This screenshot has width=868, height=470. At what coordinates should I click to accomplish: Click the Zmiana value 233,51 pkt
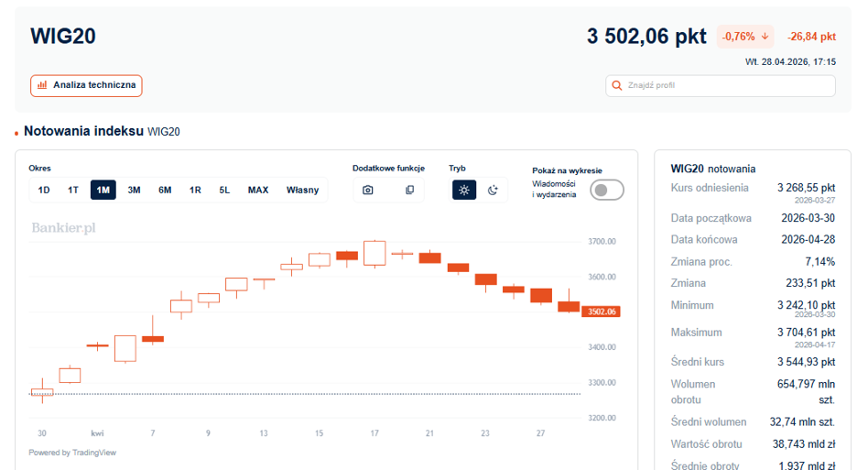810,283
